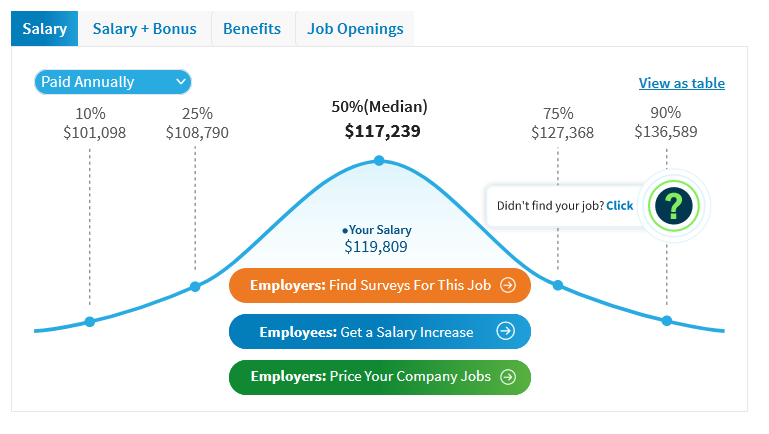The image size is (769, 434).
Task: Click the 25% percentile point on the curve
Action: tap(195, 287)
